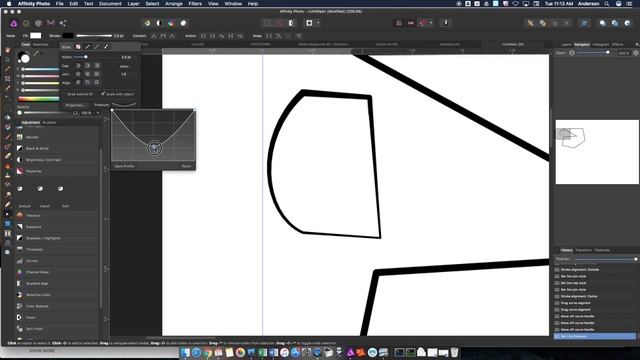Apply Auto Levels from the toolbar
Viewport: 640px width, 360px height.
point(147,23)
